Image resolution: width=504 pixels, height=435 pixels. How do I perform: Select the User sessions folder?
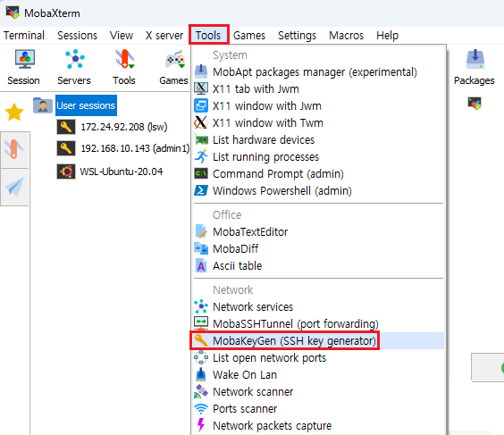86,105
